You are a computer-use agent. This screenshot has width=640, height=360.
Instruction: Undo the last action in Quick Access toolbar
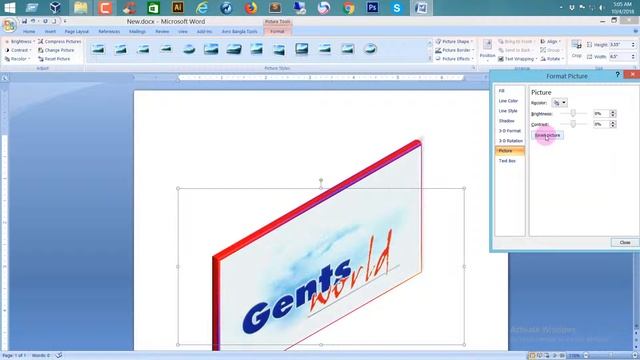(33, 21)
